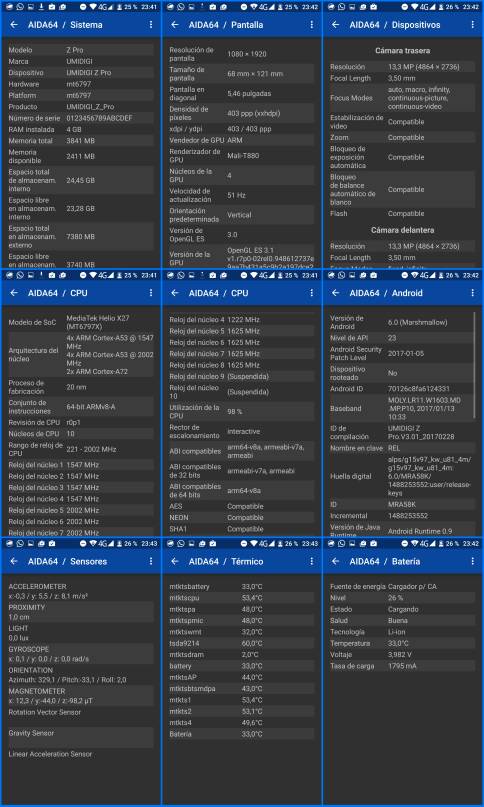Tap the 'Android ID' row
This screenshot has height=807, width=484.
(401, 389)
